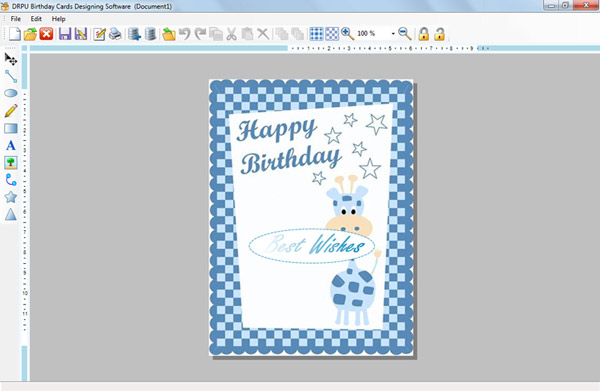Create a new document with the blank page icon

tap(15, 34)
